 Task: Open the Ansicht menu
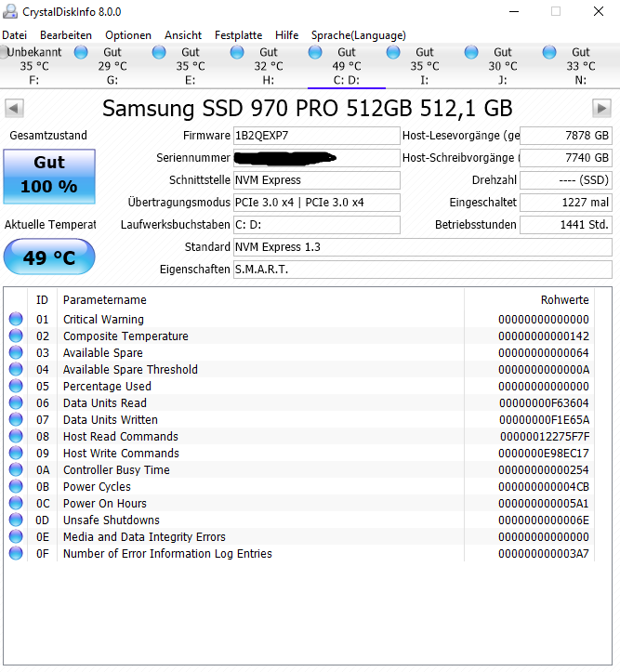coord(183,35)
